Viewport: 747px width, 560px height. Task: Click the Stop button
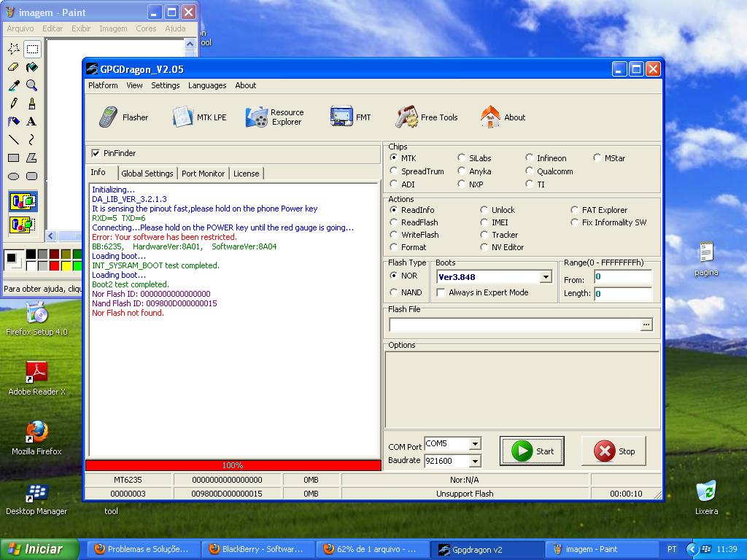[x=614, y=451]
